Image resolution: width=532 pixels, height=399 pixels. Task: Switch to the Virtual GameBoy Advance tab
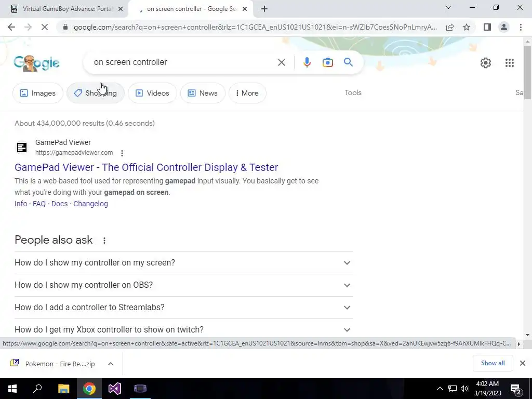pos(64,9)
